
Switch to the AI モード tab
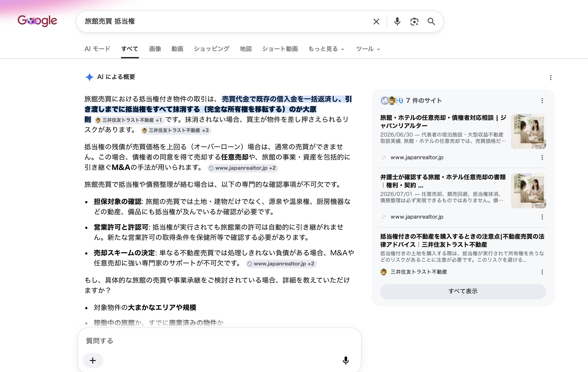[x=97, y=49]
